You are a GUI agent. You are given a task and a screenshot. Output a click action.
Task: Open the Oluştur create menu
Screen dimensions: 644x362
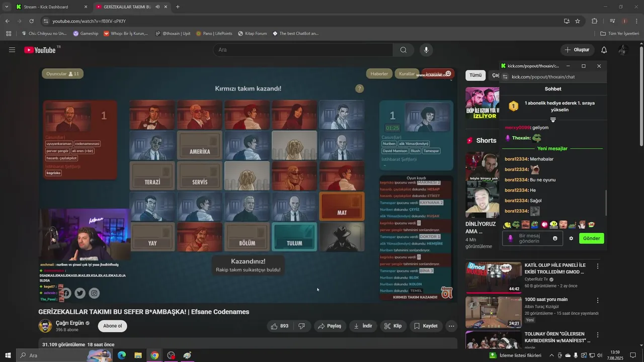pyautogui.click(x=577, y=50)
